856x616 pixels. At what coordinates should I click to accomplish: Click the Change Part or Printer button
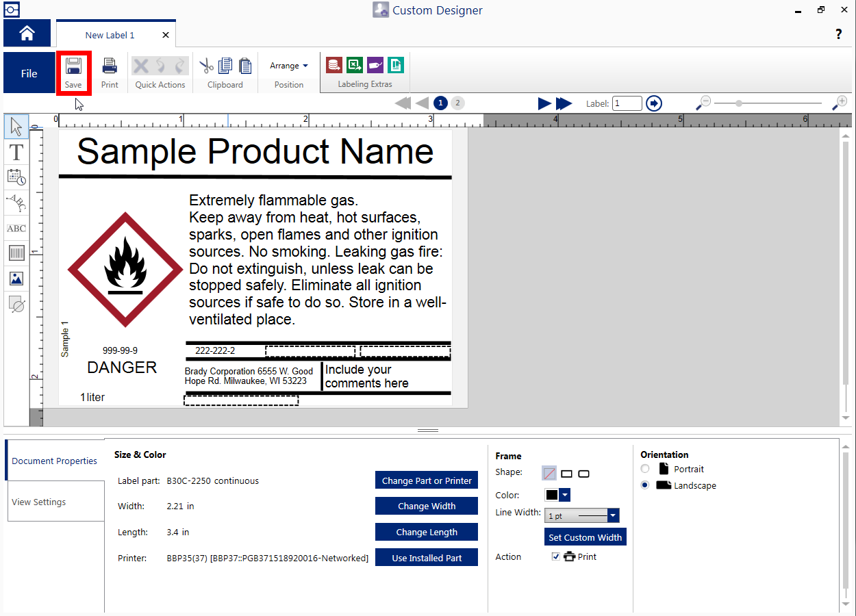click(427, 480)
